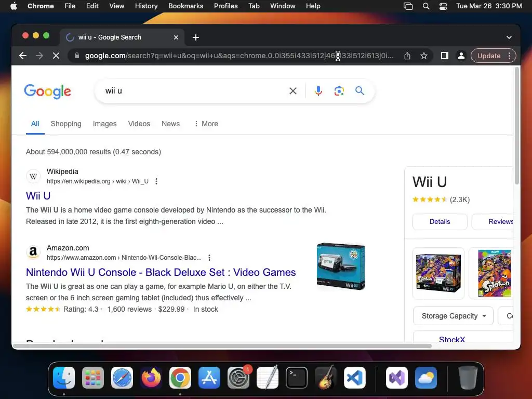
Task: Open Firefox from the dock
Action: (x=151, y=378)
